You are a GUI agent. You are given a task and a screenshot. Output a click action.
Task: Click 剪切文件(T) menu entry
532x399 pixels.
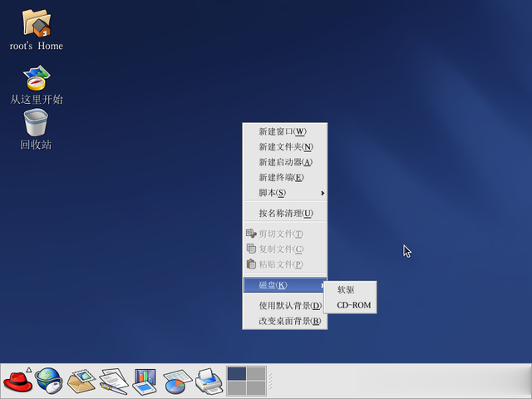coord(285,234)
